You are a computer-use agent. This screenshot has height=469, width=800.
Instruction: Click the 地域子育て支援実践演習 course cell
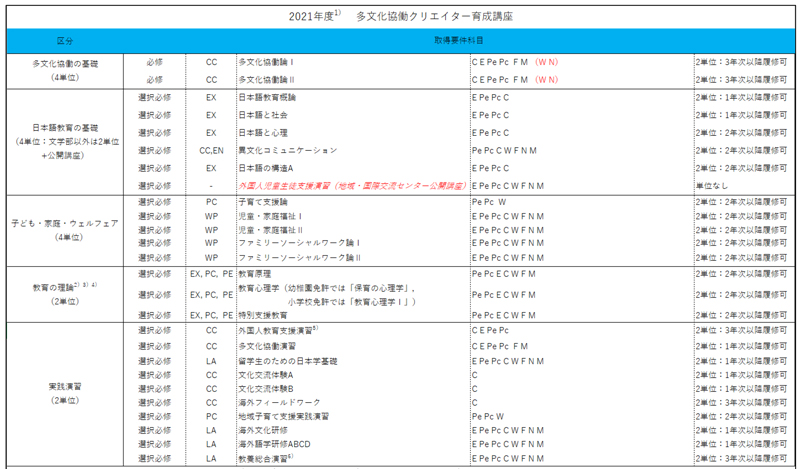284,415
